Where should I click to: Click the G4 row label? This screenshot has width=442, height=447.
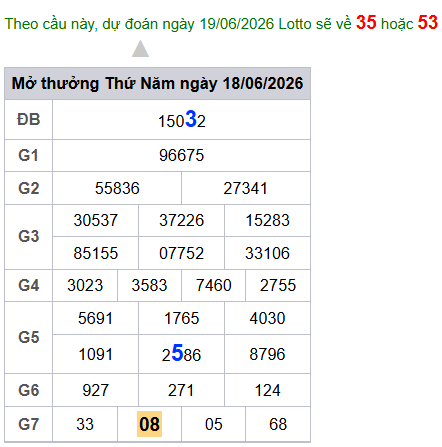tap(29, 285)
